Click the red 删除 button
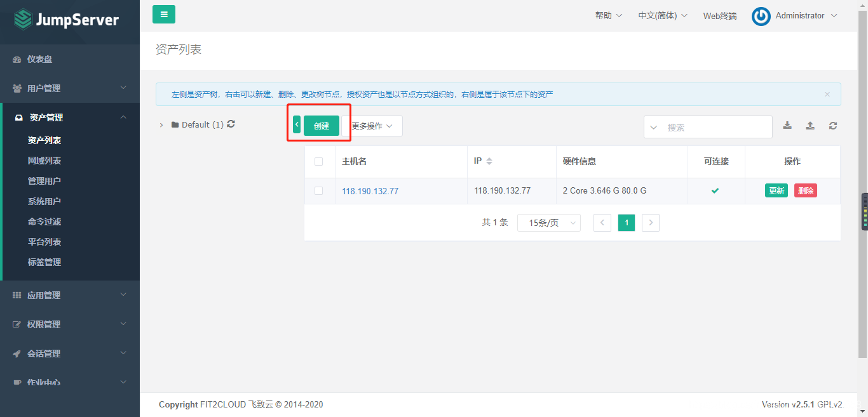This screenshot has height=417, width=868. pos(806,190)
